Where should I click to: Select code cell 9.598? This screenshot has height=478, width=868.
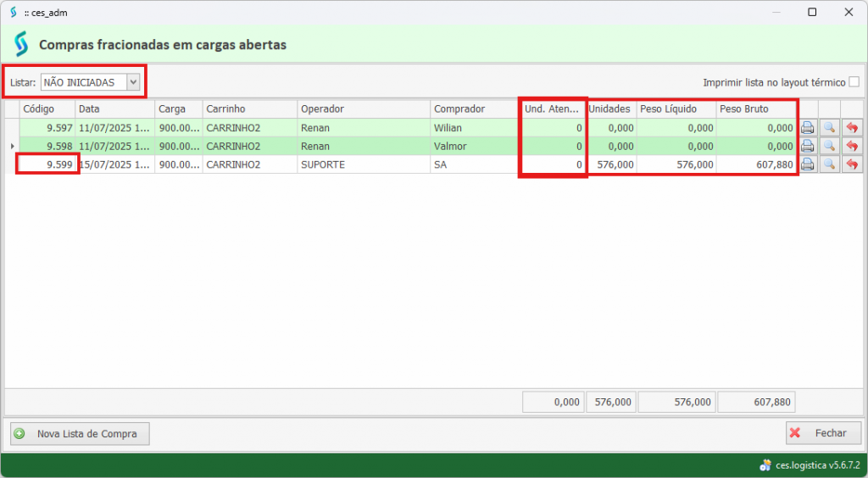47,146
